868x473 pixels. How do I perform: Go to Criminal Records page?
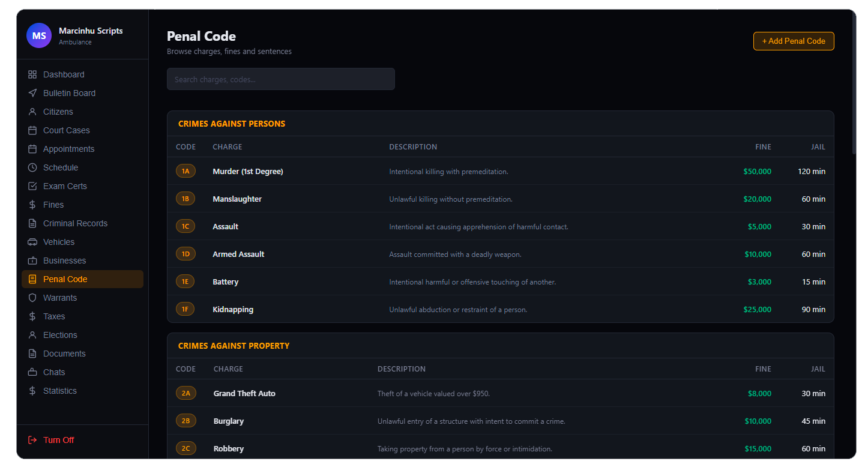pyautogui.click(x=75, y=223)
